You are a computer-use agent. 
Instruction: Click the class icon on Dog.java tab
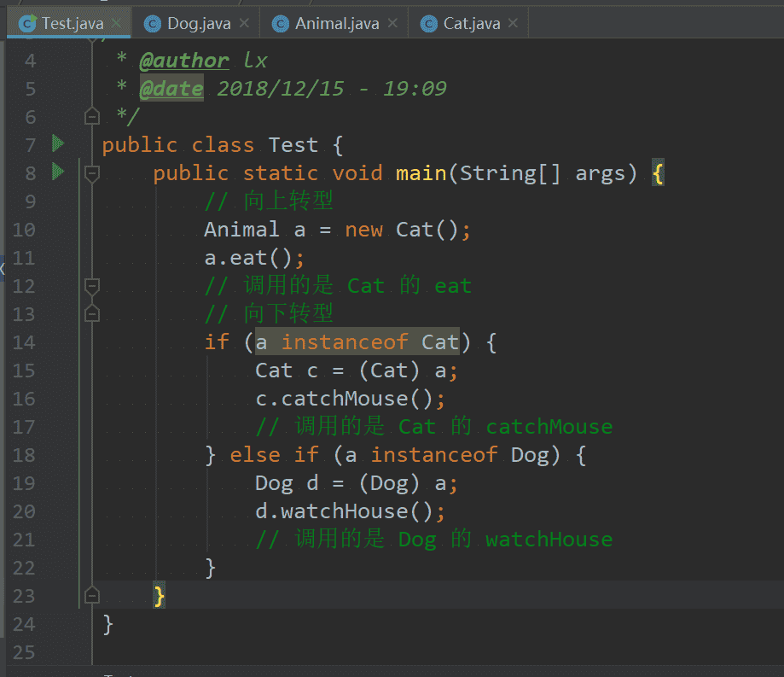click(153, 23)
